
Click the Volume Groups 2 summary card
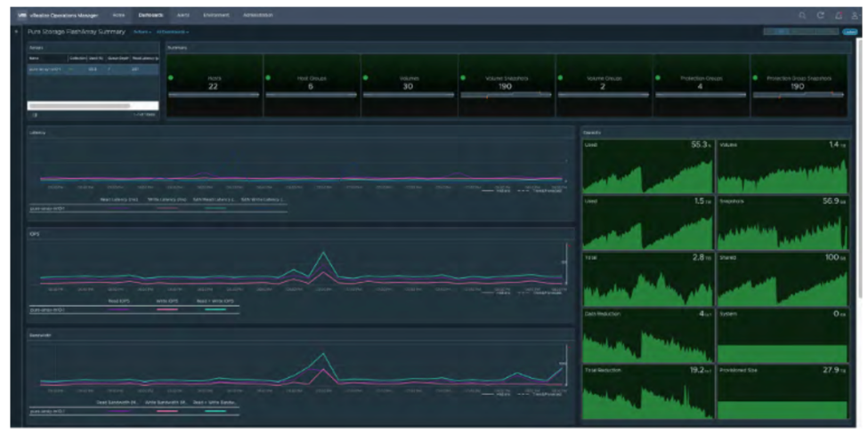[x=604, y=85]
